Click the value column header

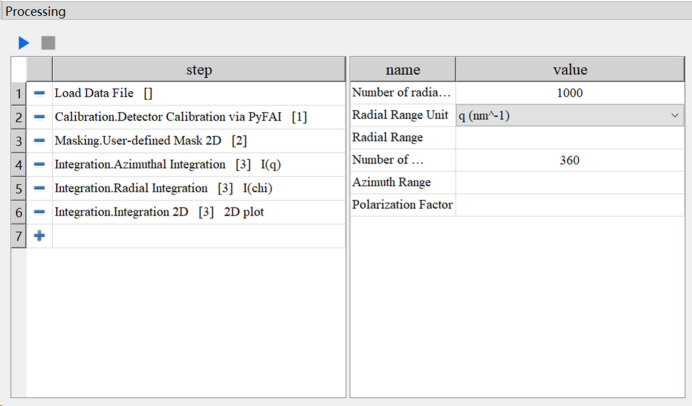pos(570,70)
